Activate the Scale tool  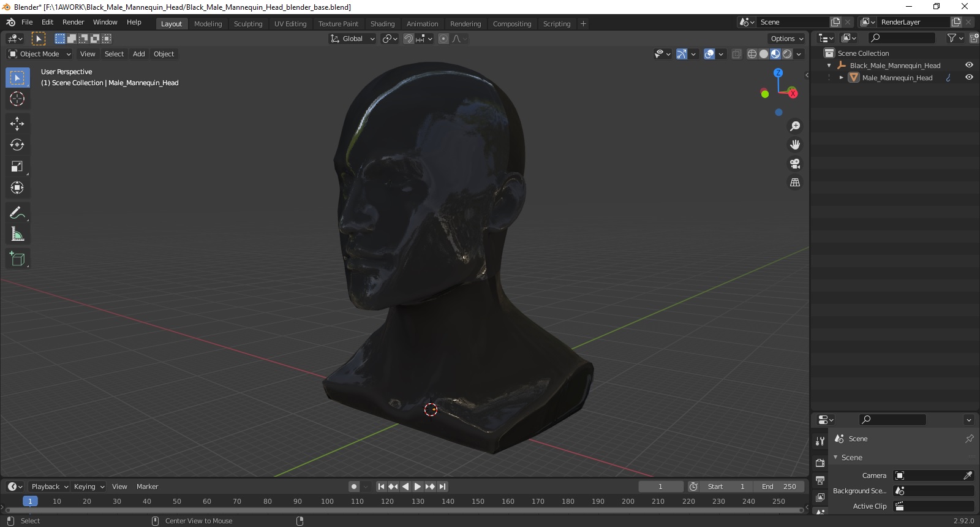17,167
